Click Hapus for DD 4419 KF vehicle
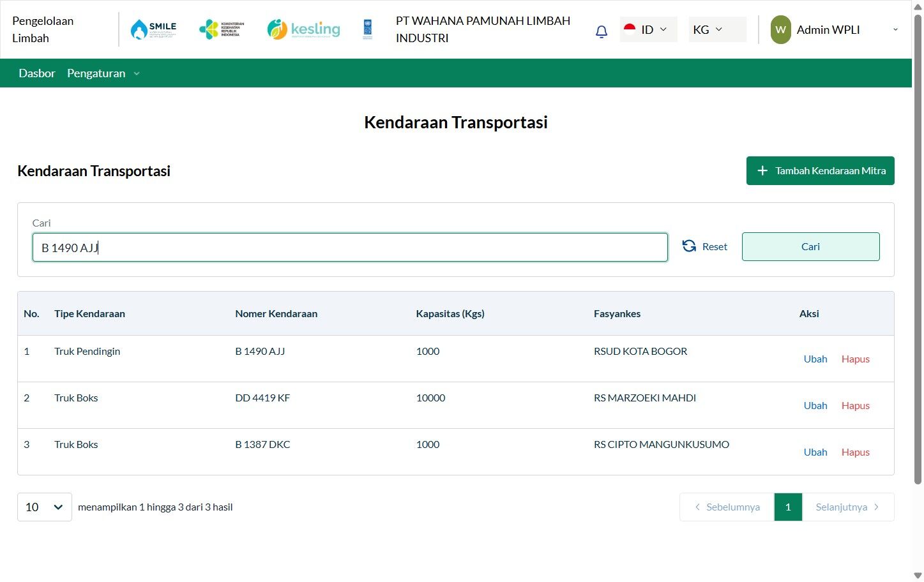The width and height of the screenshot is (924, 582). tap(856, 405)
